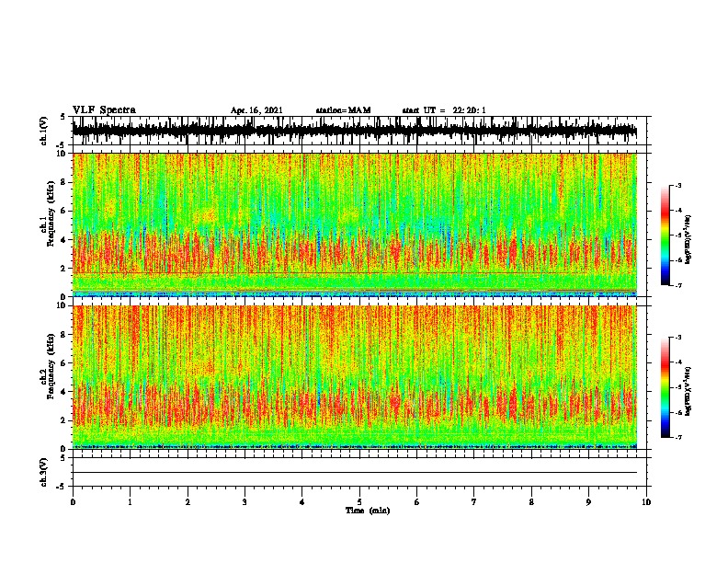Click the ch.1 spectrogram color scale bar
The image size is (728, 563).
(665, 236)
